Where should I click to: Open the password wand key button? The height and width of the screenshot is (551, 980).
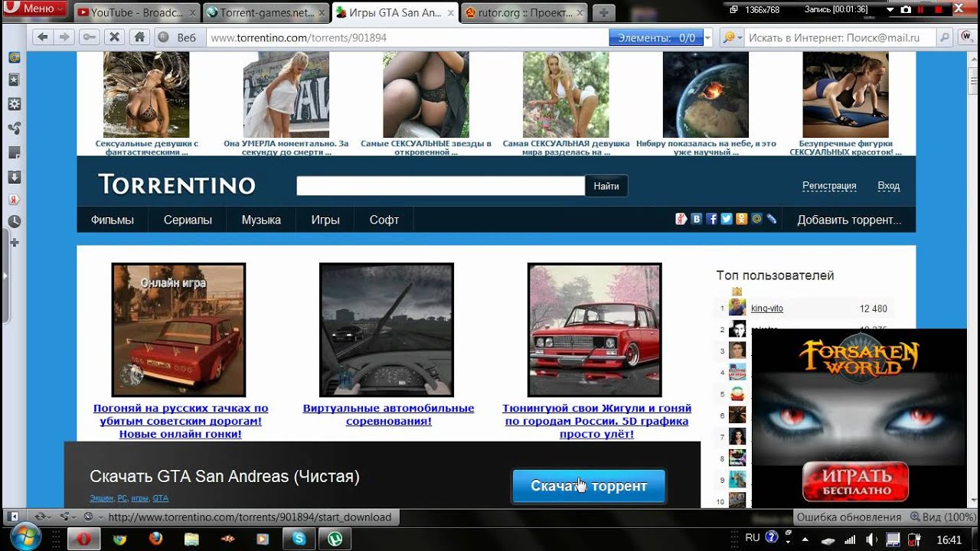click(x=89, y=37)
